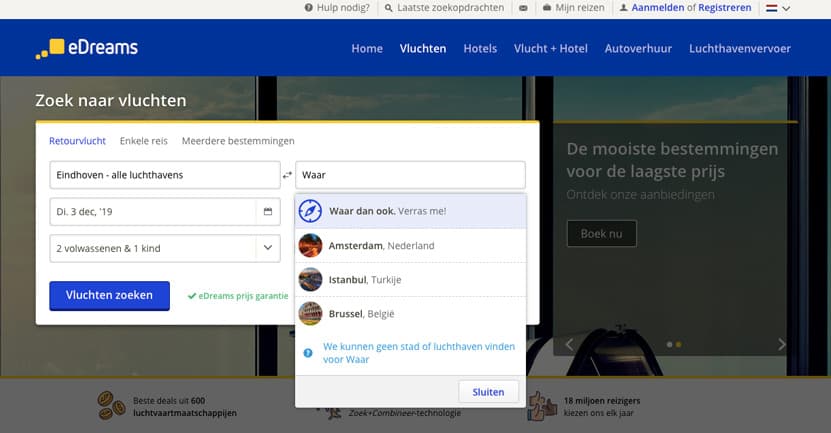Screen dimensions: 831x433
Task: Click the coins icon beside Beste deals
Action: pyautogui.click(x=111, y=406)
